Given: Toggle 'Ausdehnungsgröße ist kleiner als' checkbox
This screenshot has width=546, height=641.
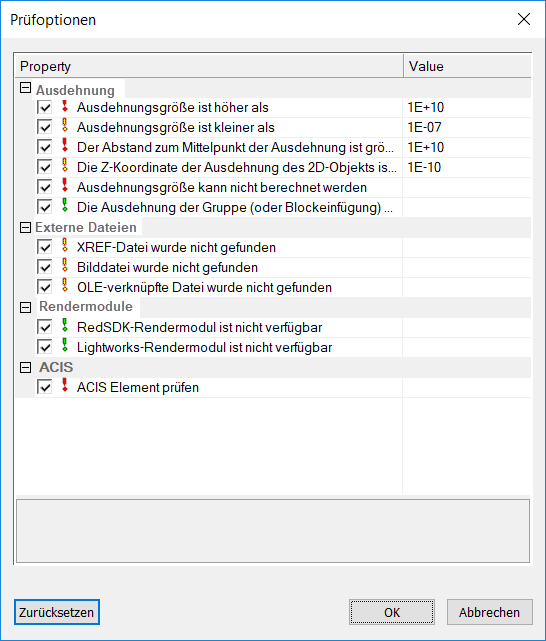Looking at the screenshot, I should [x=45, y=128].
